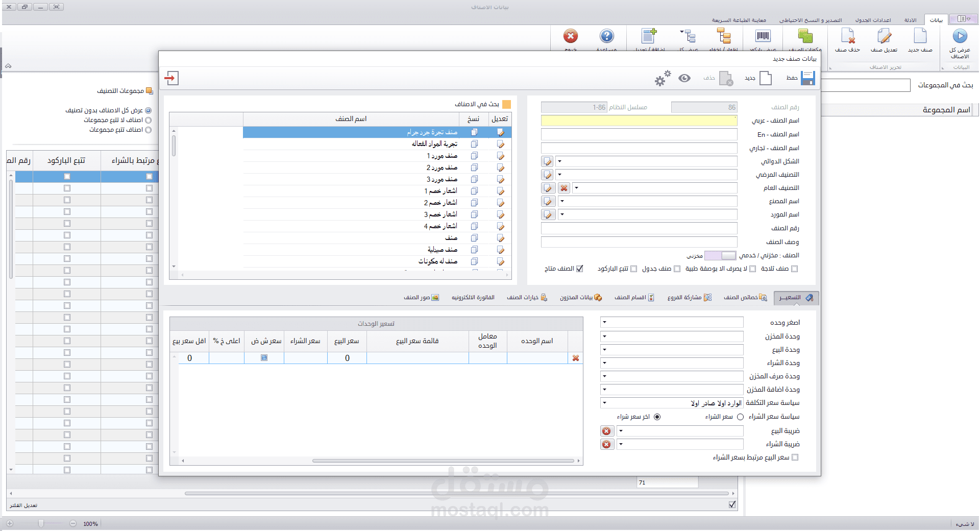Image resolution: width=980 pixels, height=531 pixels.
Task: Click the حفظ save floppy disk icon
Action: [x=808, y=78]
